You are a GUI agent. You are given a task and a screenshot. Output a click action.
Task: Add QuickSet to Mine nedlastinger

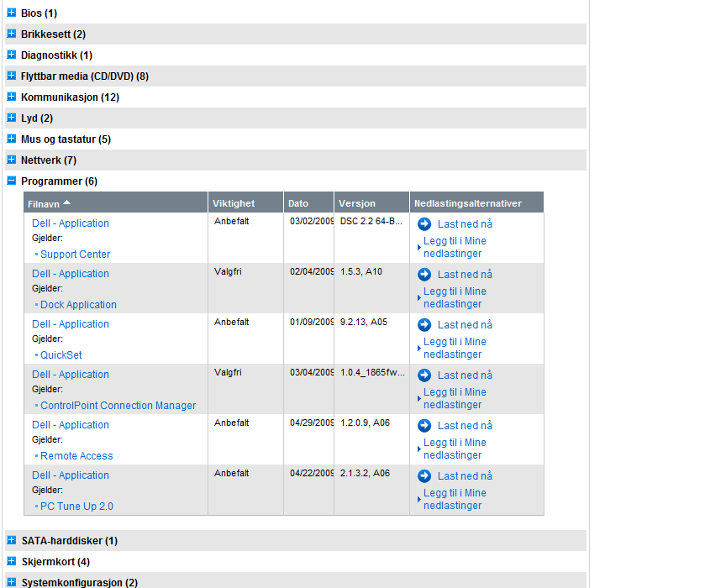[455, 348]
